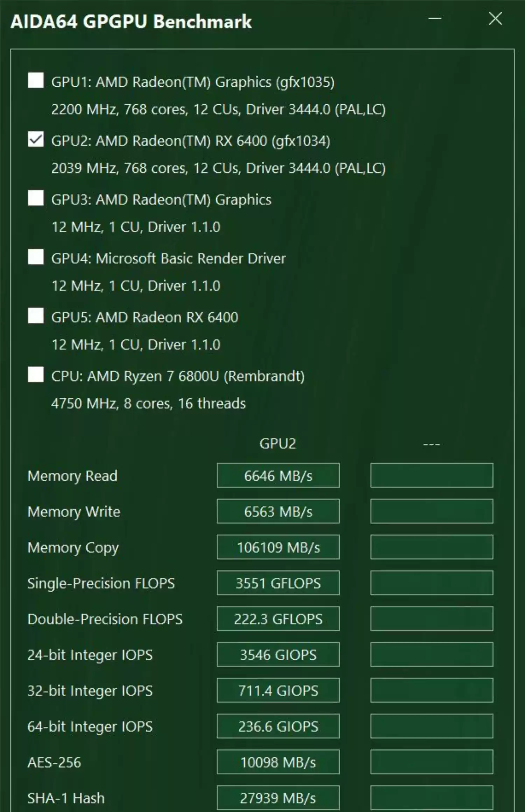Select the Single-Precision FLOPS 3551 GFLOPS field

click(x=278, y=583)
